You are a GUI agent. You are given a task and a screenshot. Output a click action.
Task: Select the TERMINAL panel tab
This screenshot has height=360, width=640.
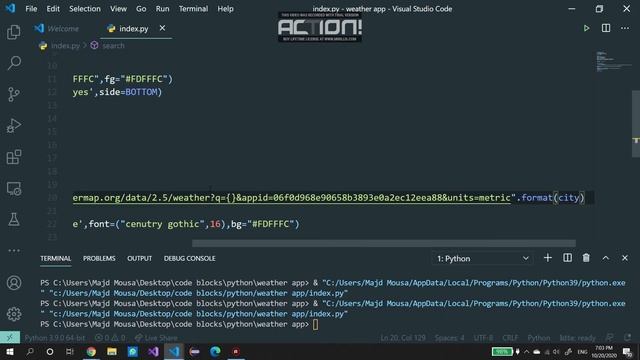click(56, 258)
